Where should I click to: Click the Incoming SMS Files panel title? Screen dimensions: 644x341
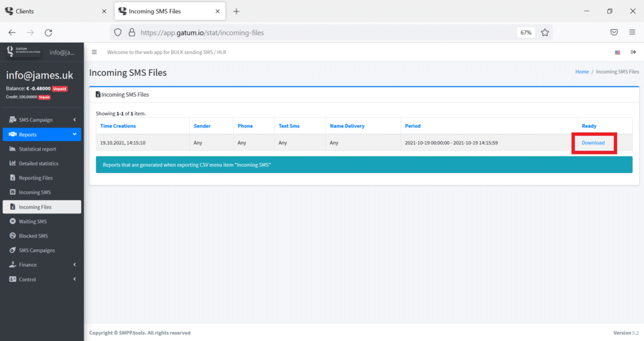(x=125, y=94)
